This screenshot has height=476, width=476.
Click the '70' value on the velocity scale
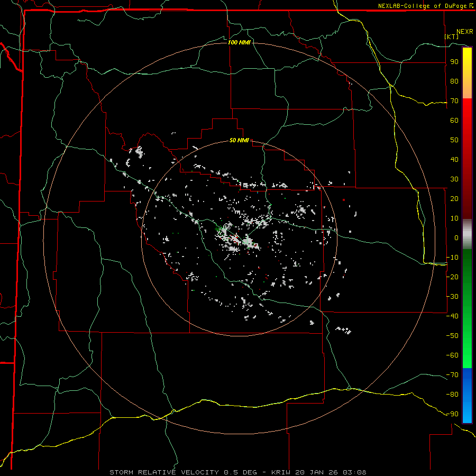[x=454, y=101]
